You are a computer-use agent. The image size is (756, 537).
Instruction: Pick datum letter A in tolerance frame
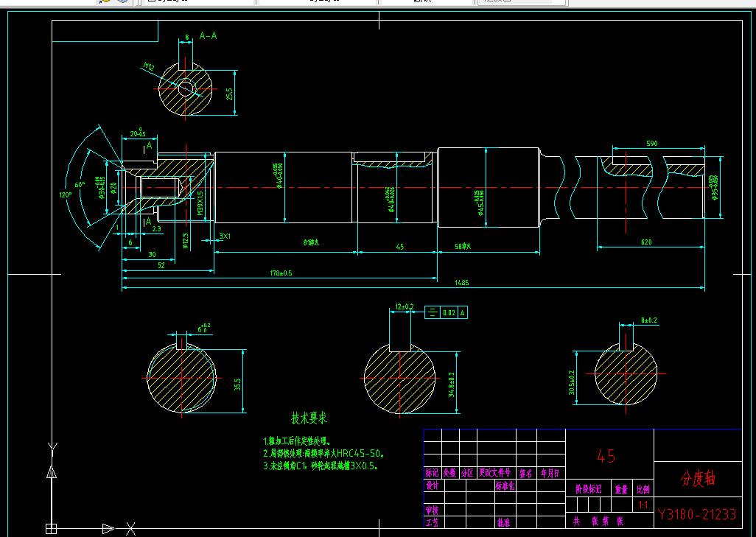tap(463, 313)
